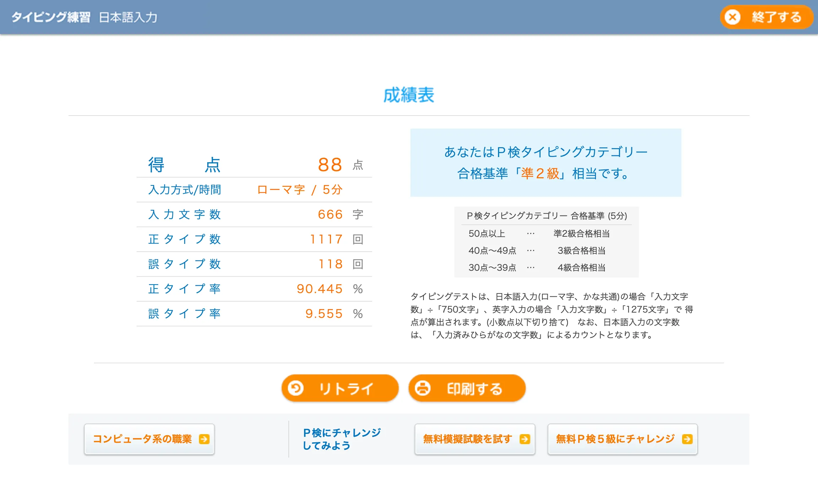Click the 得点 label

(184, 165)
